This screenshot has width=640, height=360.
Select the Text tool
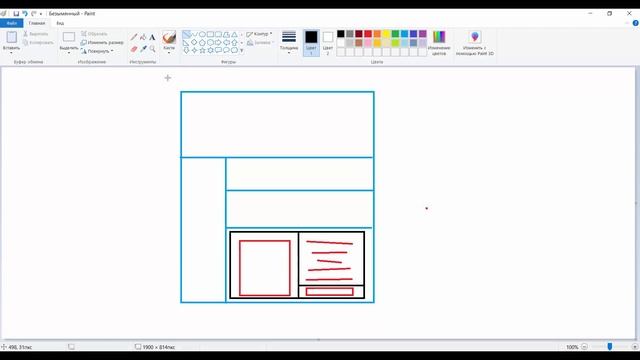(152, 37)
